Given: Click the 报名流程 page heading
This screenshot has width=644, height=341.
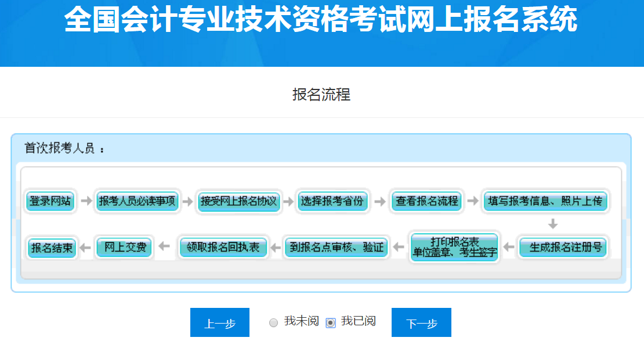Looking at the screenshot, I should (x=321, y=95).
